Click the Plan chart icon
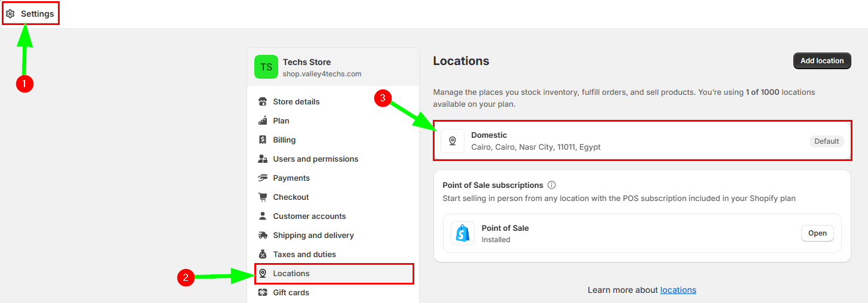This screenshot has width=868, height=303. pos(263,121)
